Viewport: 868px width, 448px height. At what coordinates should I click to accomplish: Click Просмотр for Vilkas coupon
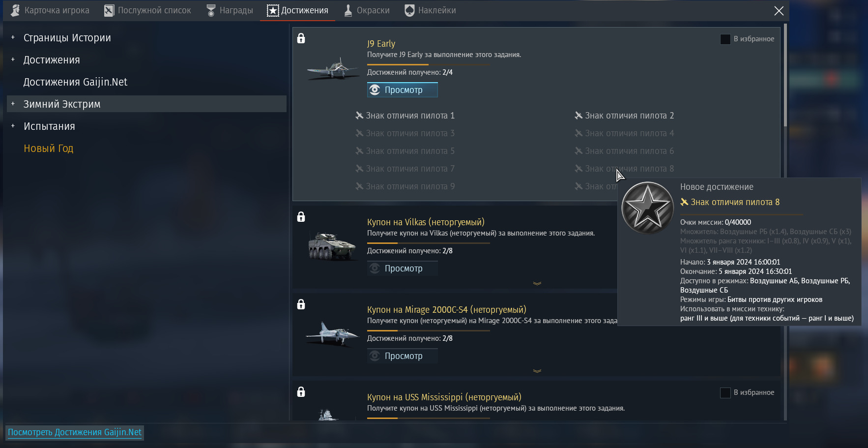pyautogui.click(x=402, y=269)
